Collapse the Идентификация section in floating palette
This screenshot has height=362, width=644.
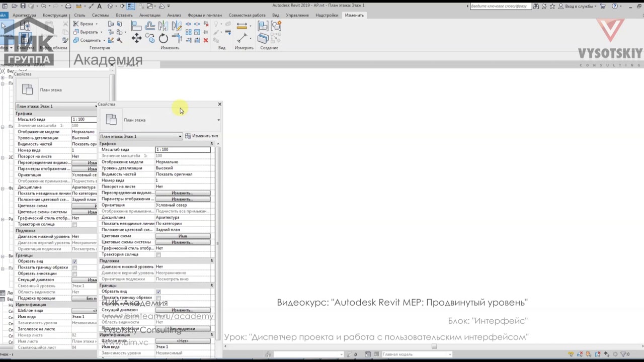click(212, 335)
